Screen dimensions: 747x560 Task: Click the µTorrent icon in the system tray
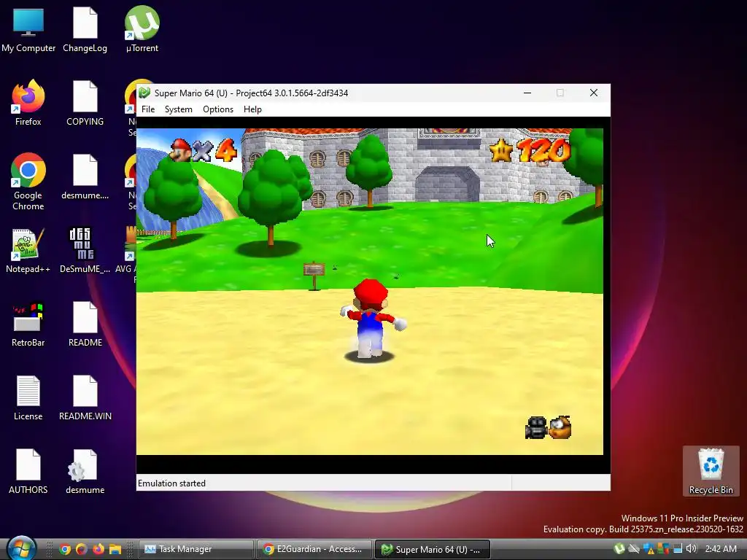(x=619, y=549)
